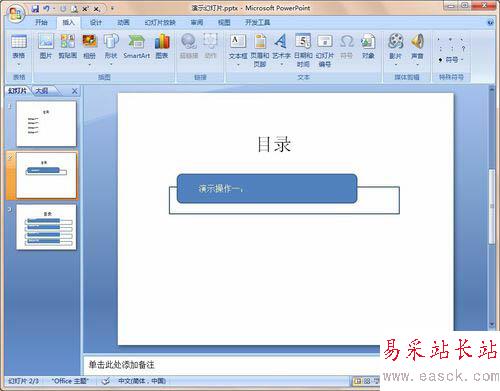
Task: Expand the 艺术字 dropdown arrow
Action: (x=281, y=65)
